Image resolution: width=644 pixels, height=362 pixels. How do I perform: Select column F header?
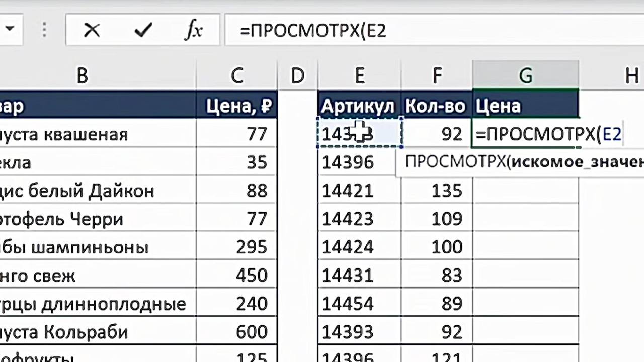(437, 75)
